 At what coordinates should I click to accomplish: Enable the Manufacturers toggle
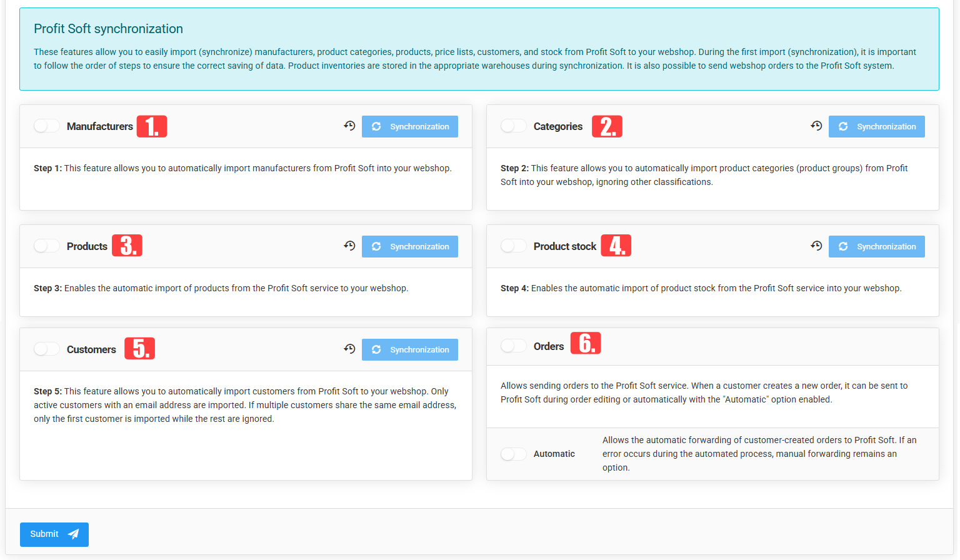point(47,126)
